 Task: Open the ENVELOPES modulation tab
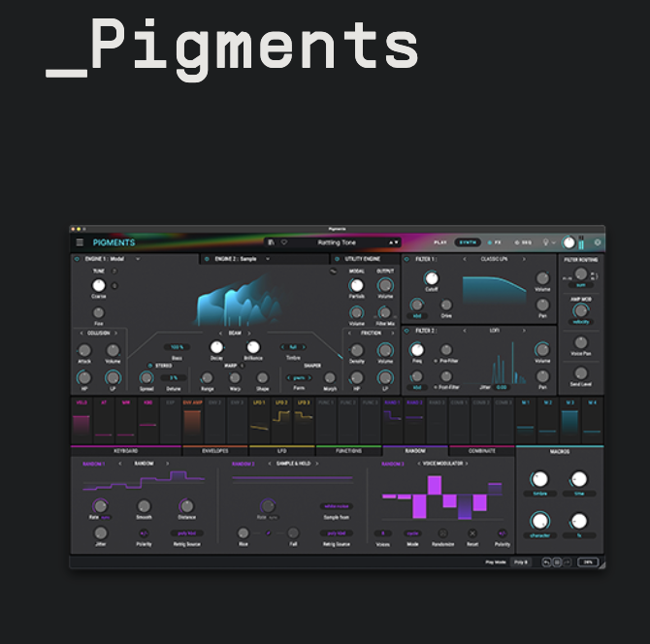tap(215, 451)
